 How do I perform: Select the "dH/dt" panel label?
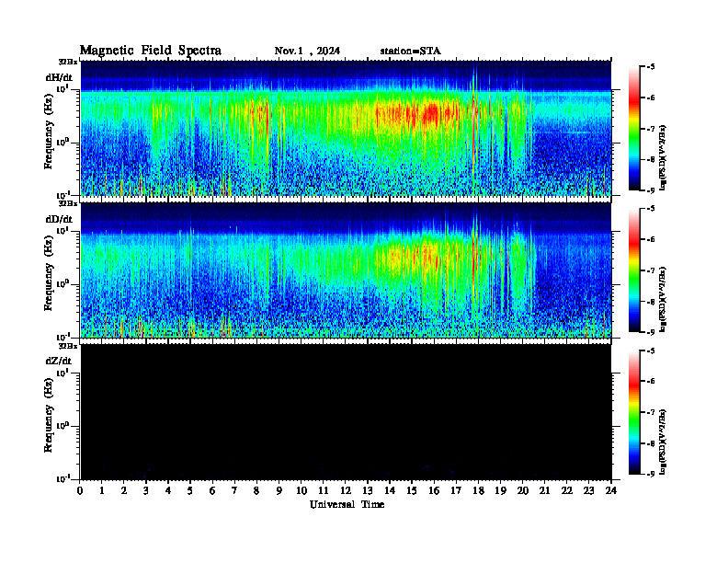(59, 77)
